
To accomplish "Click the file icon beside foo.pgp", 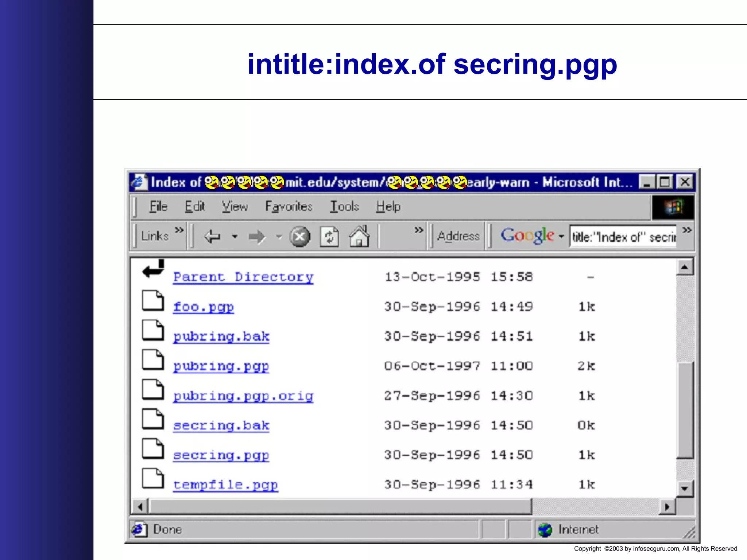I will pyautogui.click(x=153, y=301).
